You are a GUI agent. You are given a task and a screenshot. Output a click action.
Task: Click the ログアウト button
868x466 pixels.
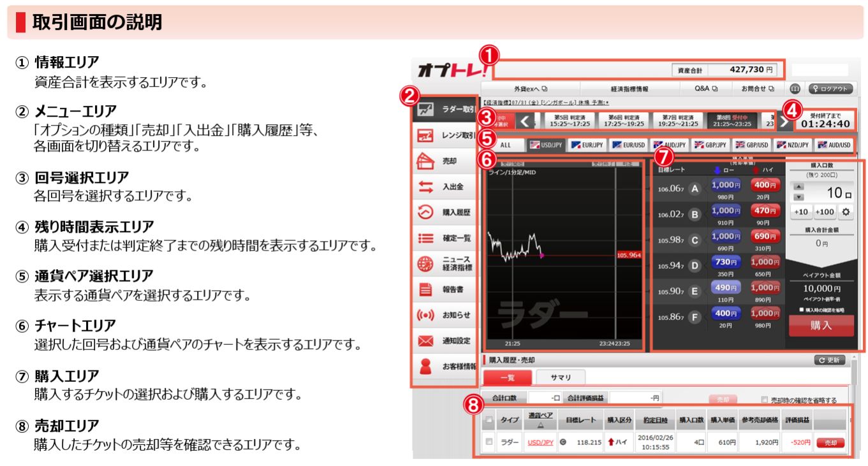(831, 89)
